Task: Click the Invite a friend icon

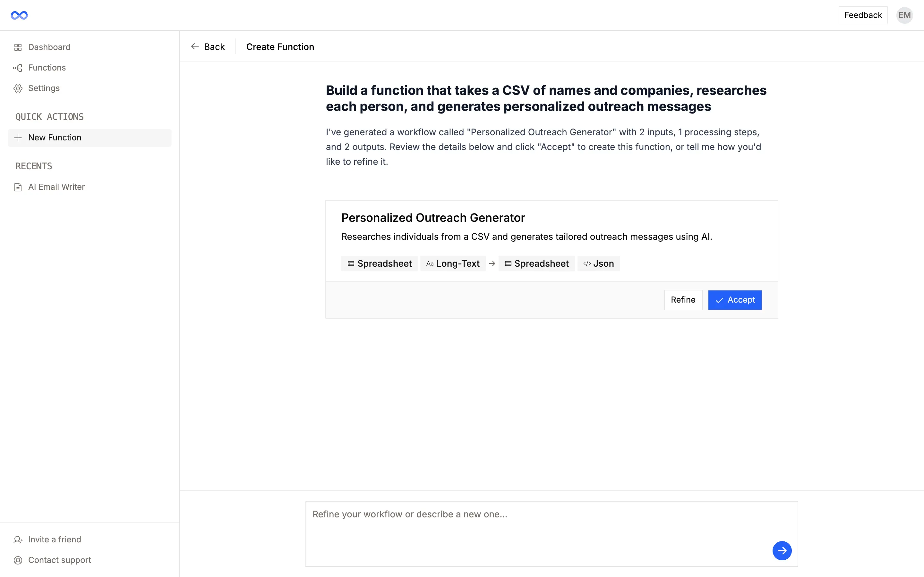Action: click(x=18, y=539)
